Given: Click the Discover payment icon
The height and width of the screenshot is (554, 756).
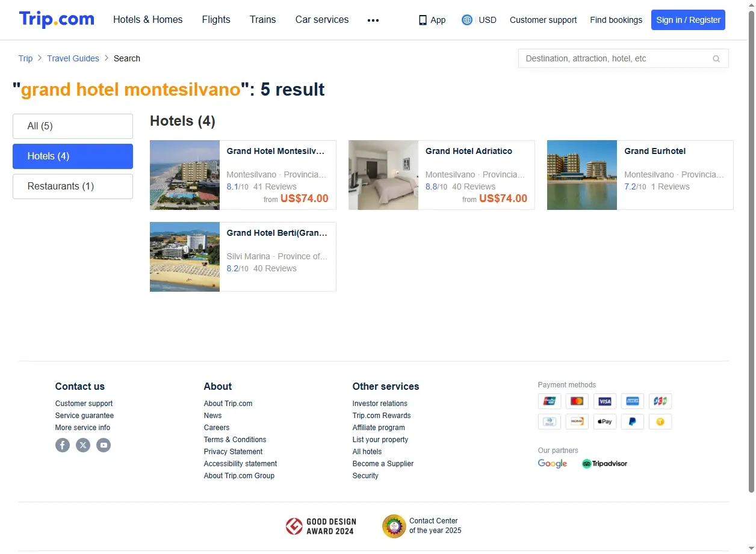Looking at the screenshot, I should tap(577, 422).
